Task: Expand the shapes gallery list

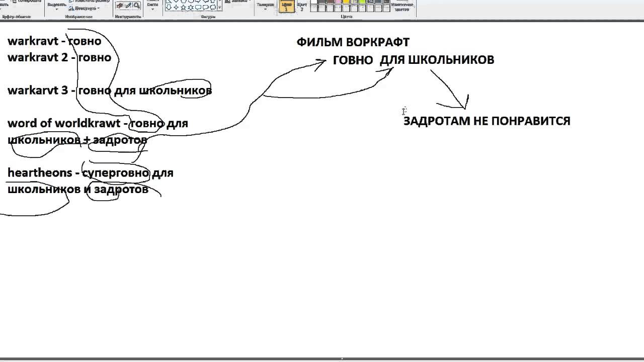Action: [220, 7]
